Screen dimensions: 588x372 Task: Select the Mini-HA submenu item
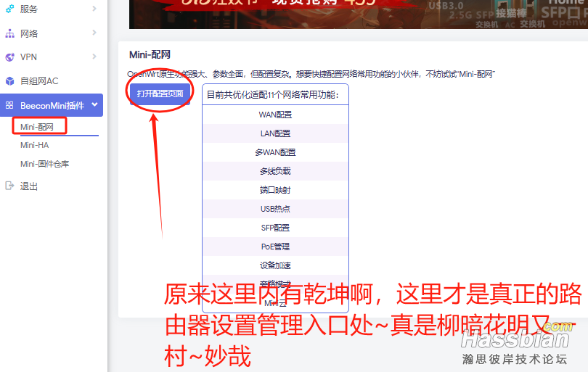tap(35, 145)
